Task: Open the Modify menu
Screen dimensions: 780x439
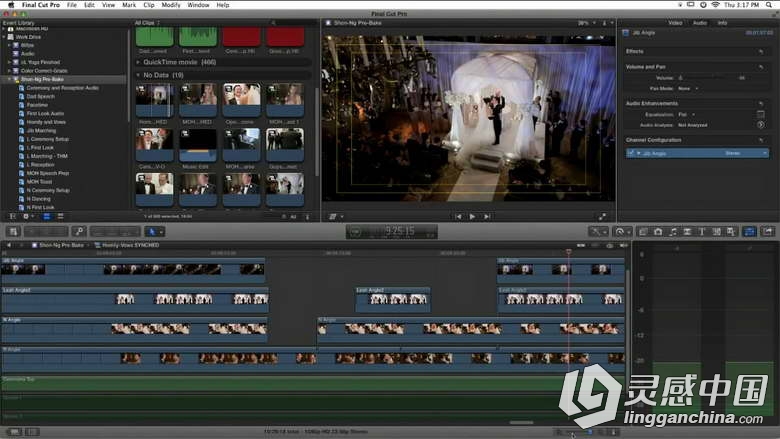Action: click(171, 4)
